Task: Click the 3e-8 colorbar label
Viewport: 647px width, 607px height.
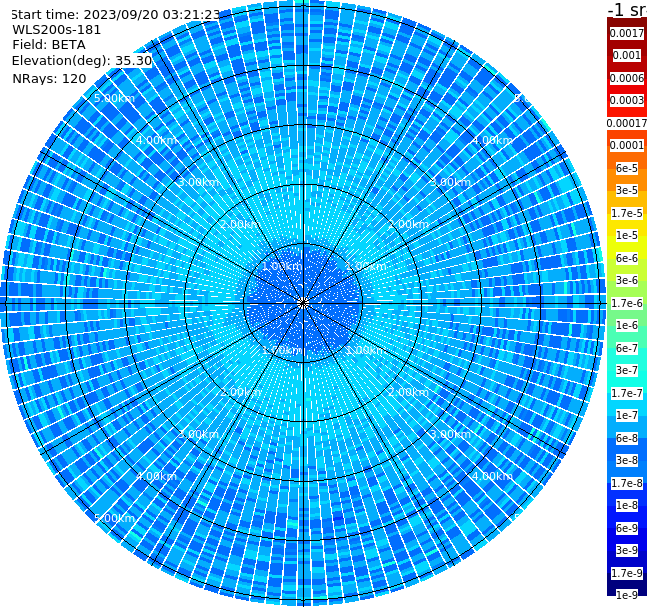Action: pos(627,460)
